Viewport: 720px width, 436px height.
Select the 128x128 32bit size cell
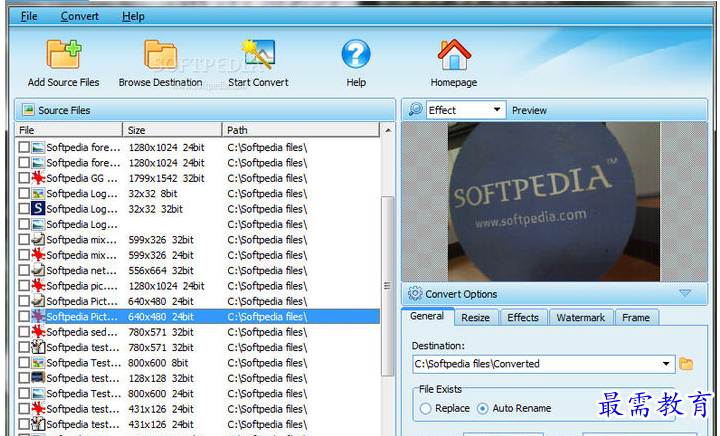pyautogui.click(x=161, y=378)
